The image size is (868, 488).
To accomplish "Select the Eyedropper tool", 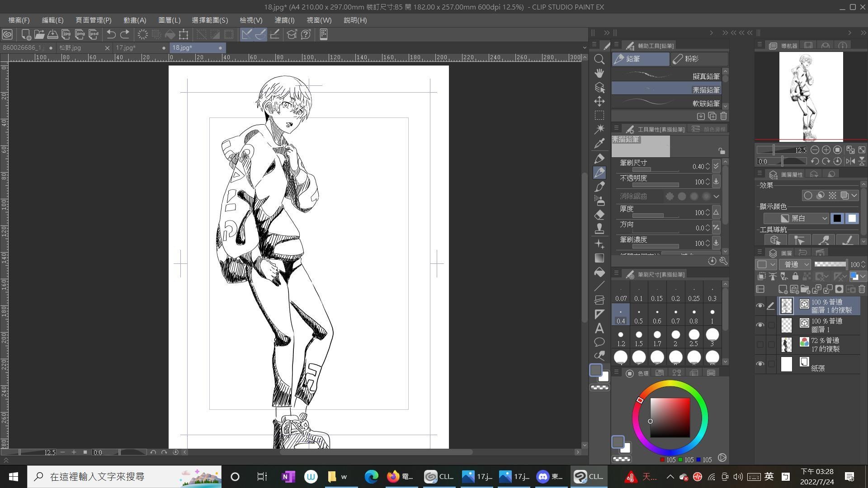I will pyautogui.click(x=599, y=144).
